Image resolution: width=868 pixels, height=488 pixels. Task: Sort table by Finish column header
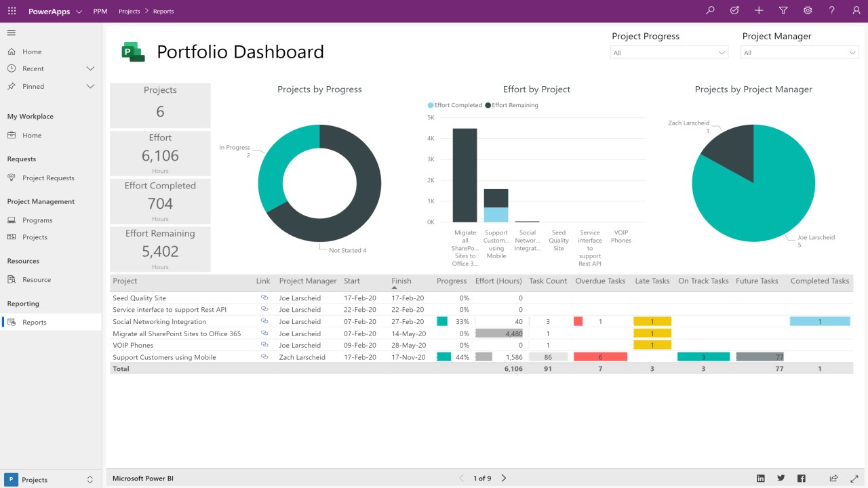click(401, 281)
